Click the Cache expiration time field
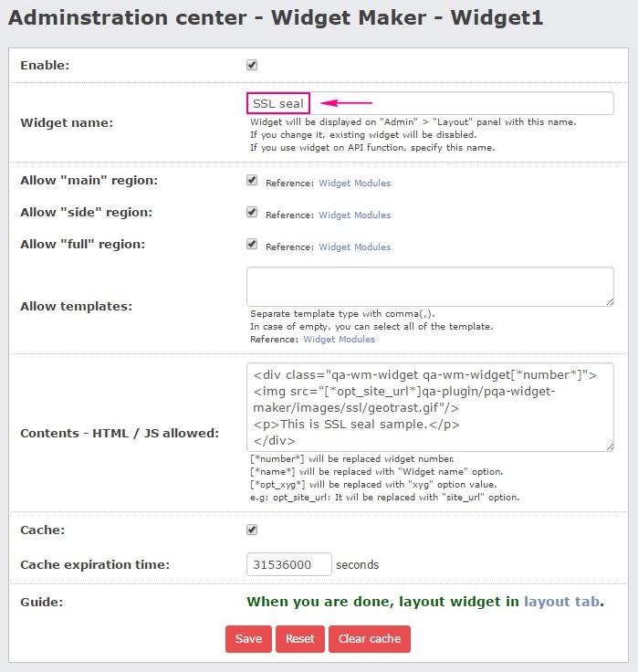 tap(288, 564)
